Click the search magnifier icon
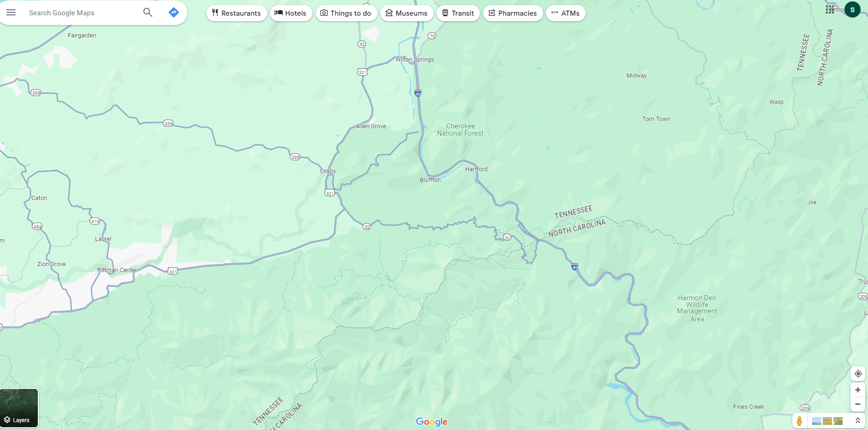 pos(148,12)
